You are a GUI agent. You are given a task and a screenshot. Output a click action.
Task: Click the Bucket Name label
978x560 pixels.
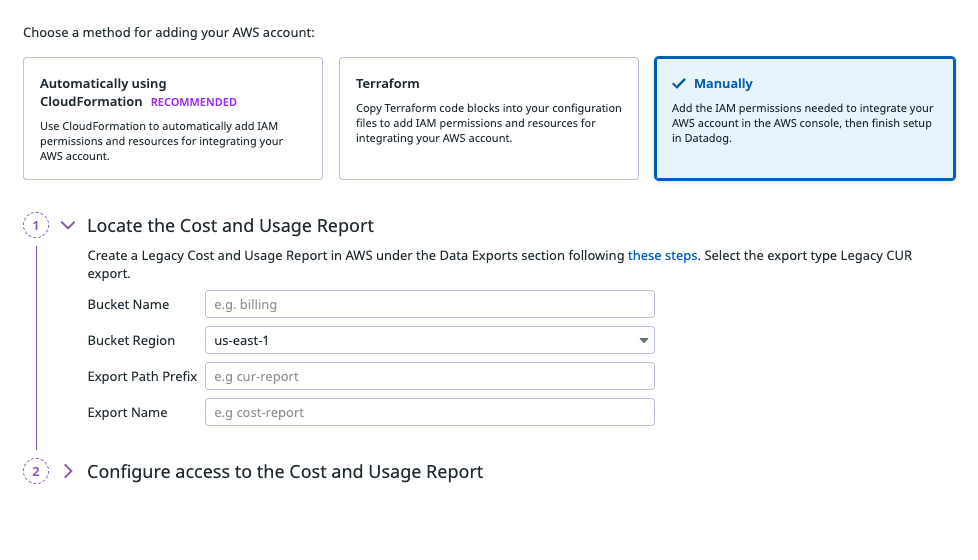[128, 305]
